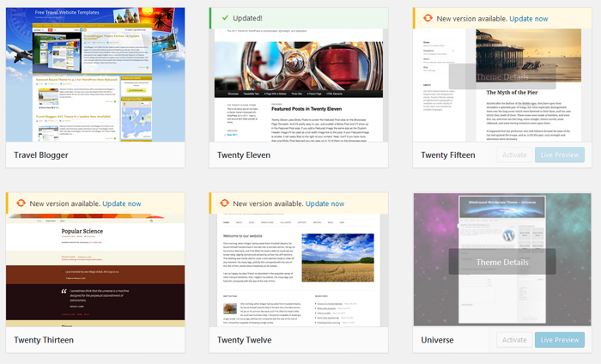Select the Twenty Thirteen theme preview image

point(95,270)
